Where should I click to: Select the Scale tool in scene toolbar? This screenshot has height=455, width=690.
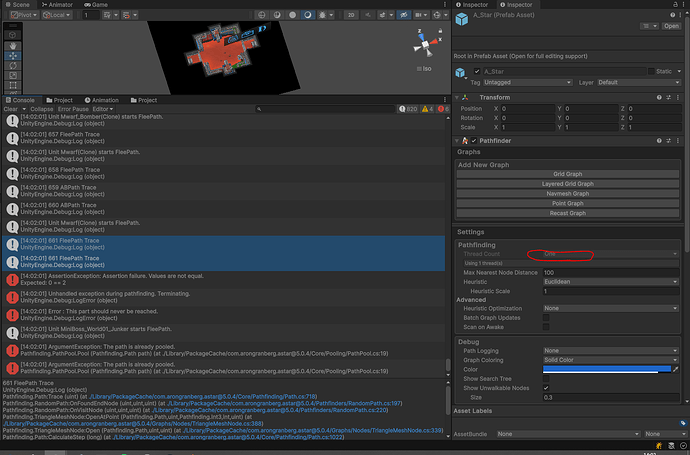(x=13, y=75)
